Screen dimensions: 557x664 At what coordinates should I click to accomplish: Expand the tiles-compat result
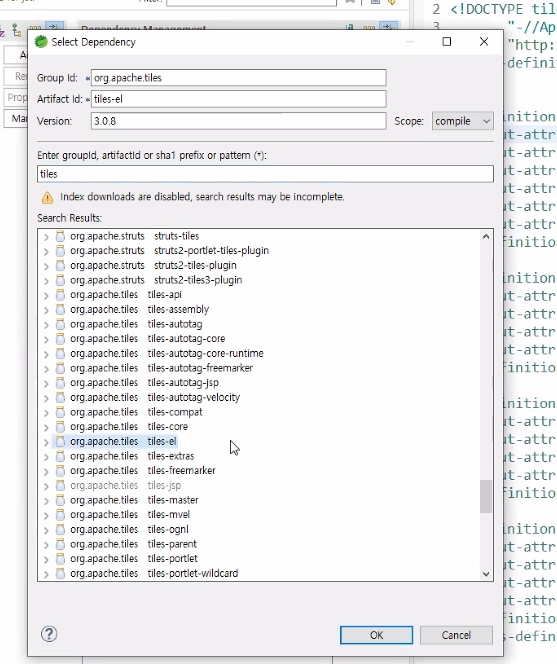pyautogui.click(x=46, y=412)
